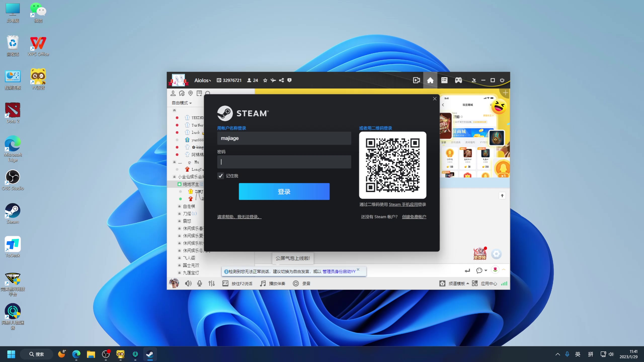The width and height of the screenshot is (644, 362).
Task: Select the 国士无双 sub-channel
Action: (191, 265)
